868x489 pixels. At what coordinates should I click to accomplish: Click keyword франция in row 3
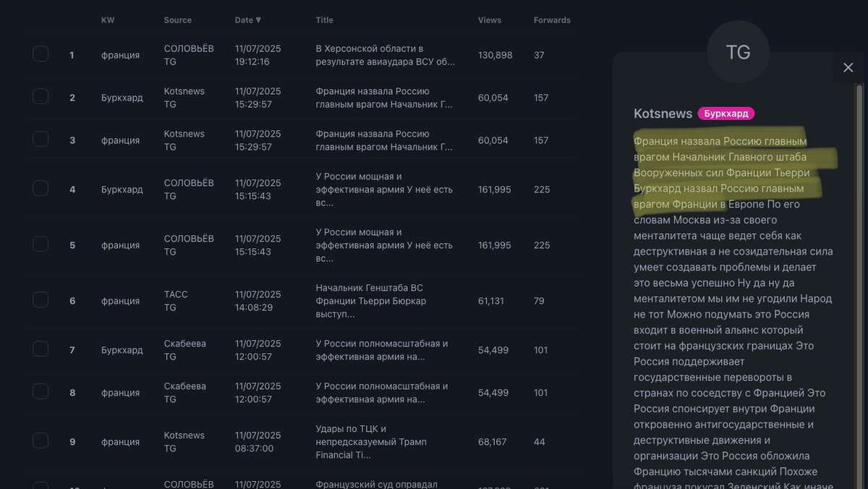(x=121, y=140)
